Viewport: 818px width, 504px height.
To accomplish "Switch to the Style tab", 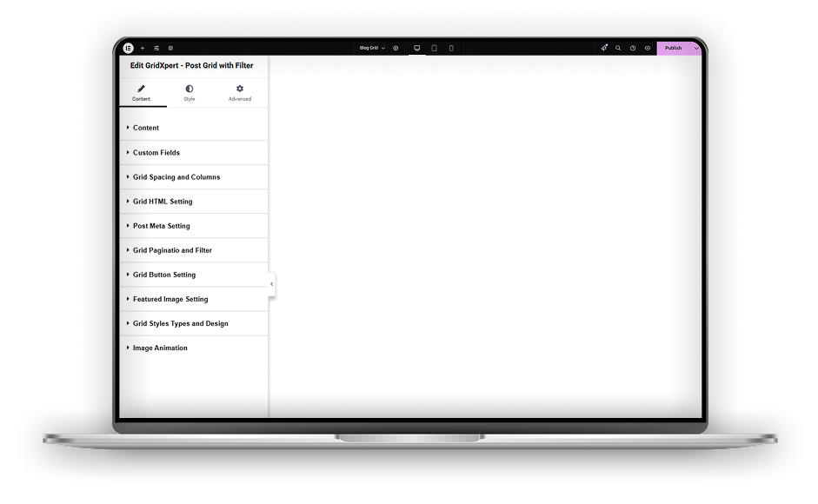I will 190,93.
